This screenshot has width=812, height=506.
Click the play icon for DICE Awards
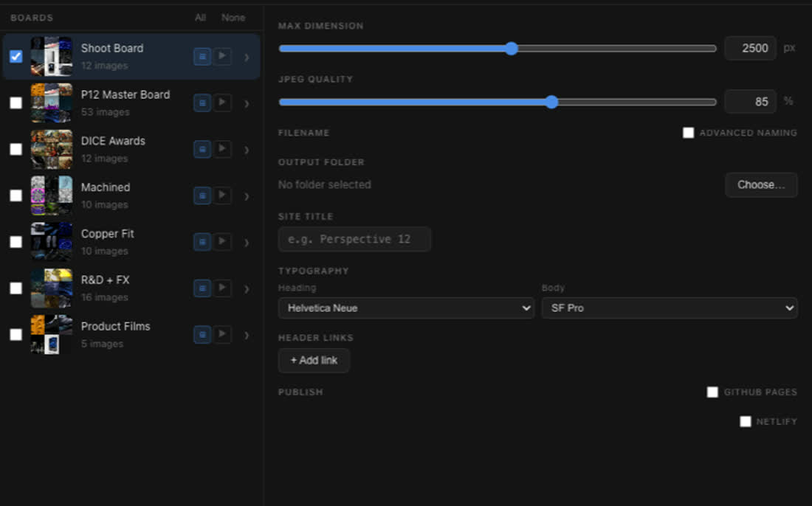click(223, 148)
